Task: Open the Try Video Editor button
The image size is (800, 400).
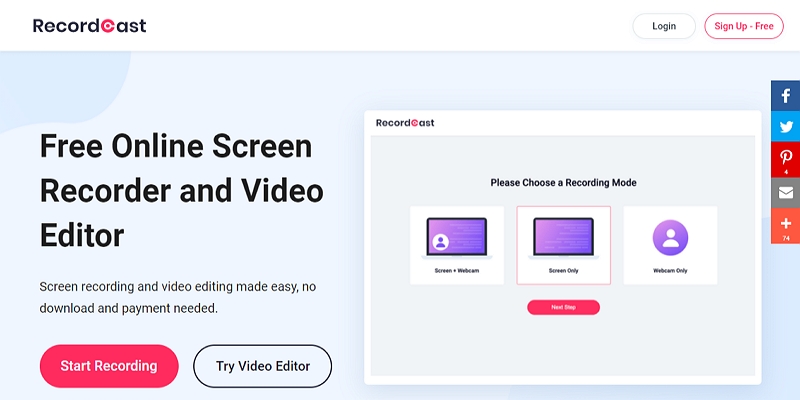Action: (262, 366)
